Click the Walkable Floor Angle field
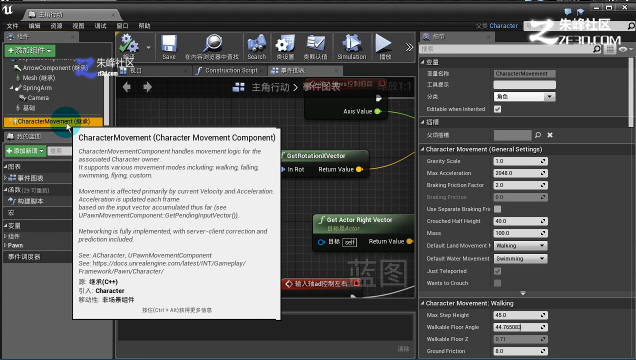 point(520,327)
